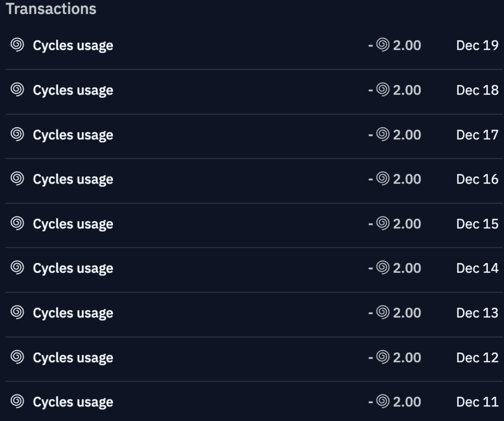This screenshot has width=504, height=421.
Task: Open the Cycles usage entry for Dec 19
Action: [x=73, y=45]
